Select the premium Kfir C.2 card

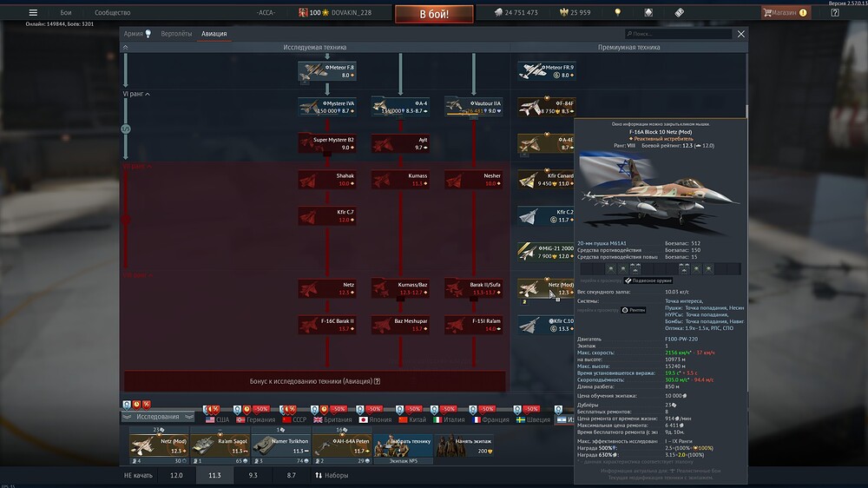point(546,215)
